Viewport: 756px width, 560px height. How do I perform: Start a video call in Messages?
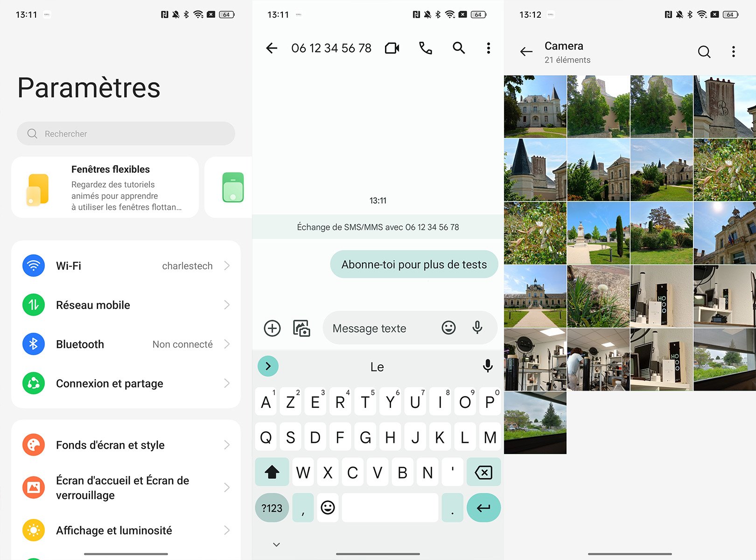coord(392,48)
